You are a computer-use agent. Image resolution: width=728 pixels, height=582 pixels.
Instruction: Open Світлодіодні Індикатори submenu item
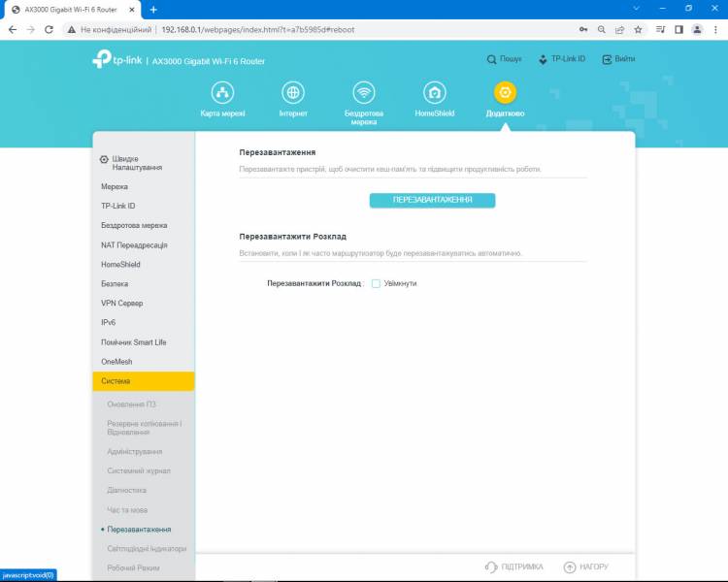(x=147, y=549)
